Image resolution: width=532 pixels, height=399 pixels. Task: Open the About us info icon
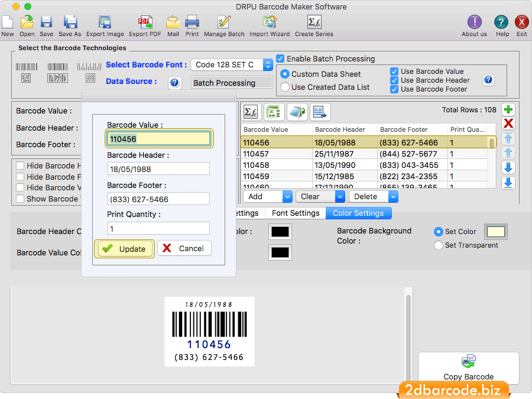pyautogui.click(x=474, y=22)
